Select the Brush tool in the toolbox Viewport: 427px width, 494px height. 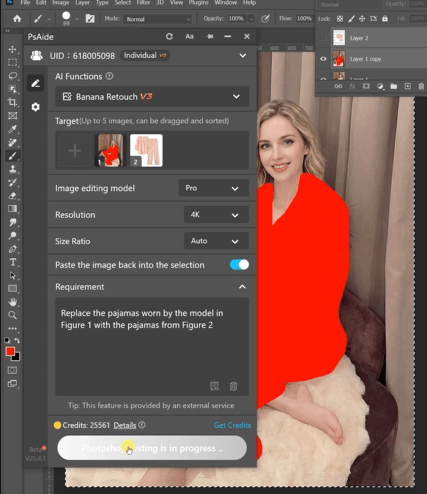[13, 156]
